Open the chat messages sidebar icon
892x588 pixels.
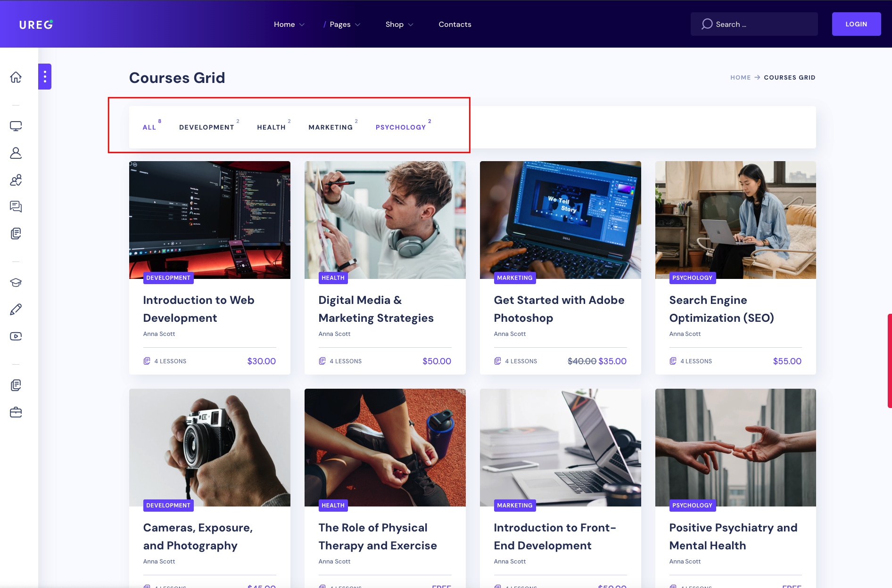16,206
